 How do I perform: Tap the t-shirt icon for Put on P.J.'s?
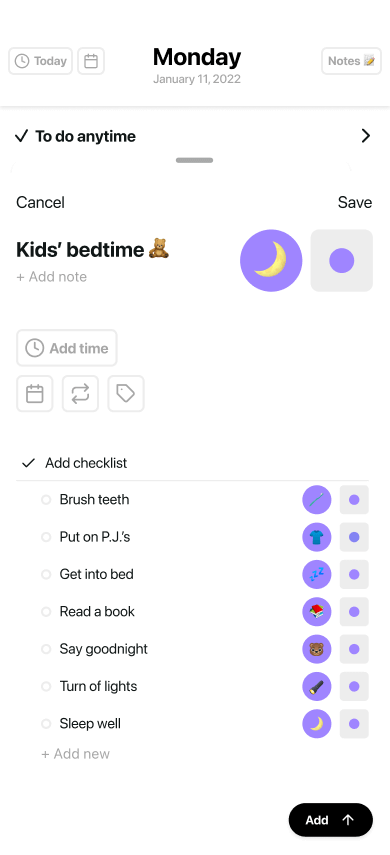(317, 537)
